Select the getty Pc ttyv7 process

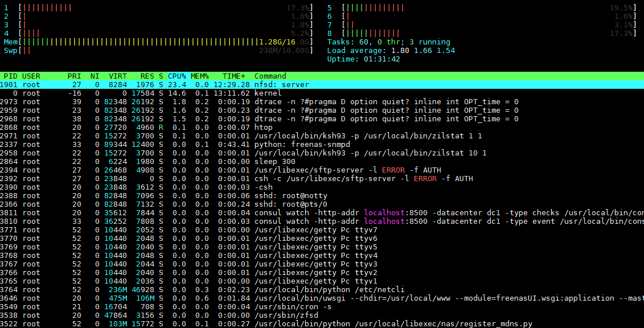(322, 230)
